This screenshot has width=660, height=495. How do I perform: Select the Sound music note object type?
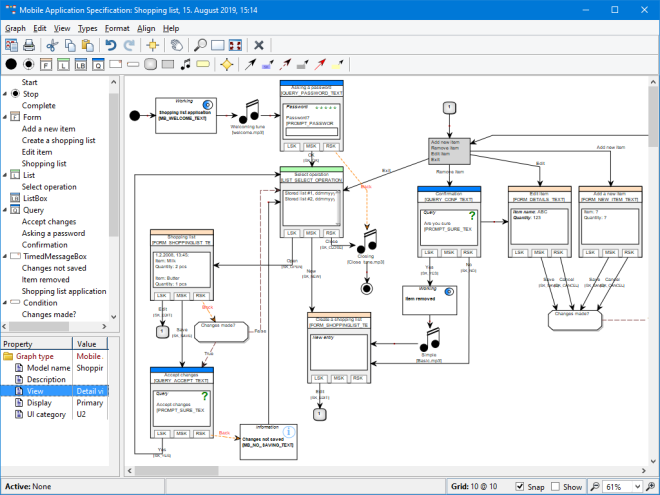(185, 65)
